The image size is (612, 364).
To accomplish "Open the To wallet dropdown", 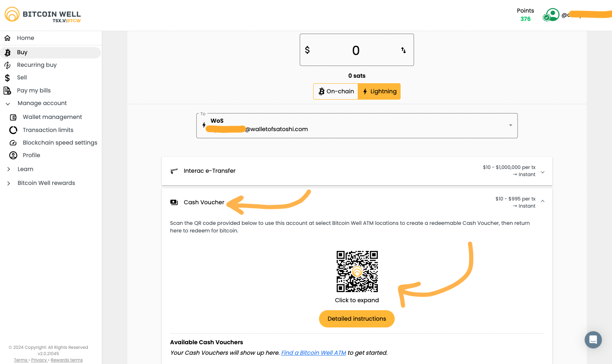I will (357, 125).
